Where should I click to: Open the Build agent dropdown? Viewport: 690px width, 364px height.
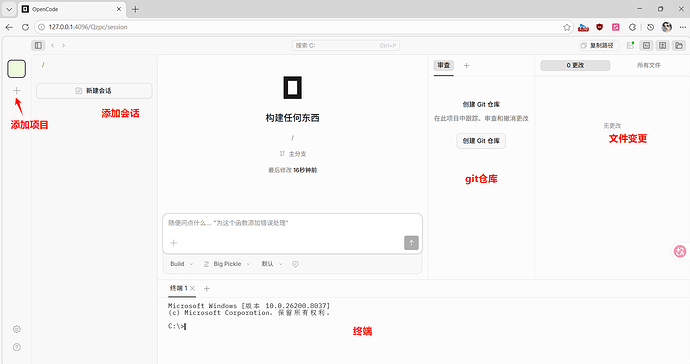[x=182, y=264]
